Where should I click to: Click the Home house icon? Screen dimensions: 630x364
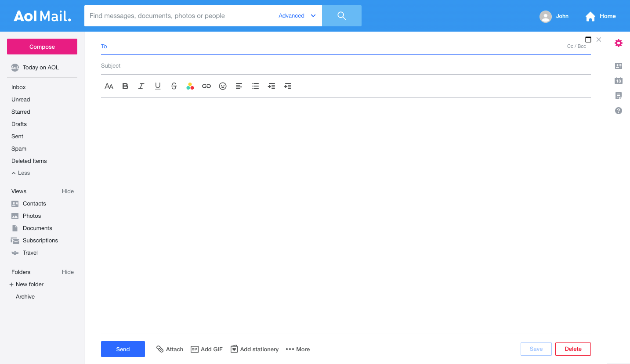tap(590, 16)
